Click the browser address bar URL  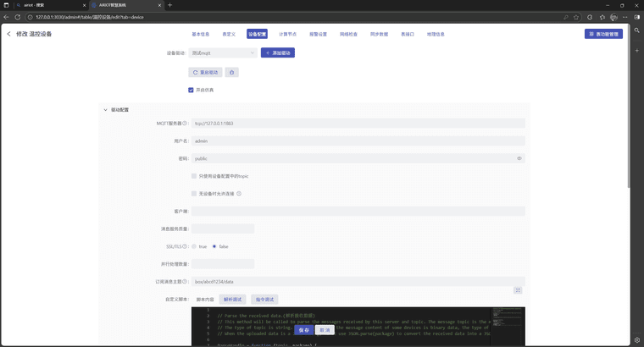(x=90, y=17)
